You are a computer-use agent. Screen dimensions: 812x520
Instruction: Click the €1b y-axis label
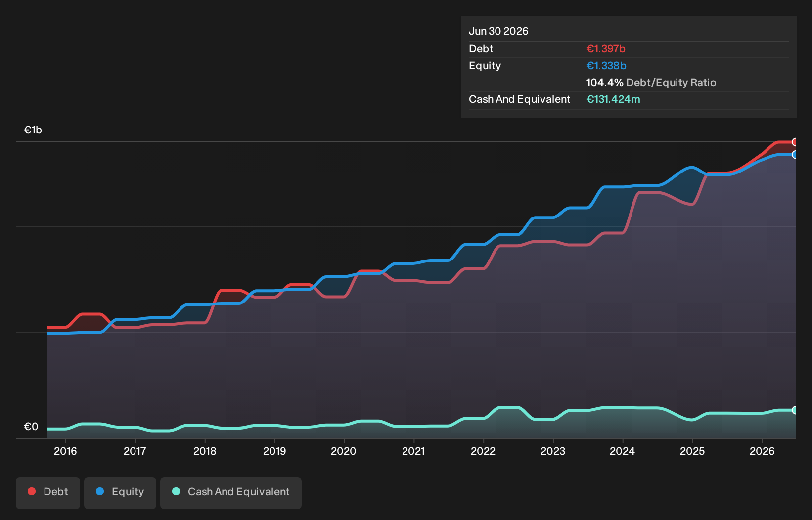point(33,130)
